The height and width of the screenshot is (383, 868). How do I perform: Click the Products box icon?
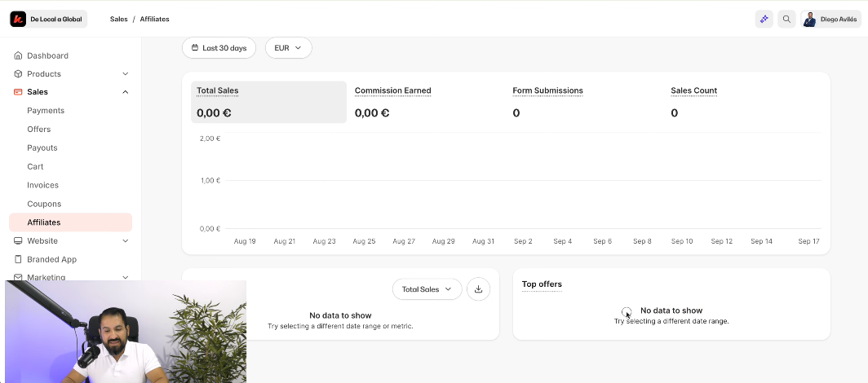pos(19,74)
